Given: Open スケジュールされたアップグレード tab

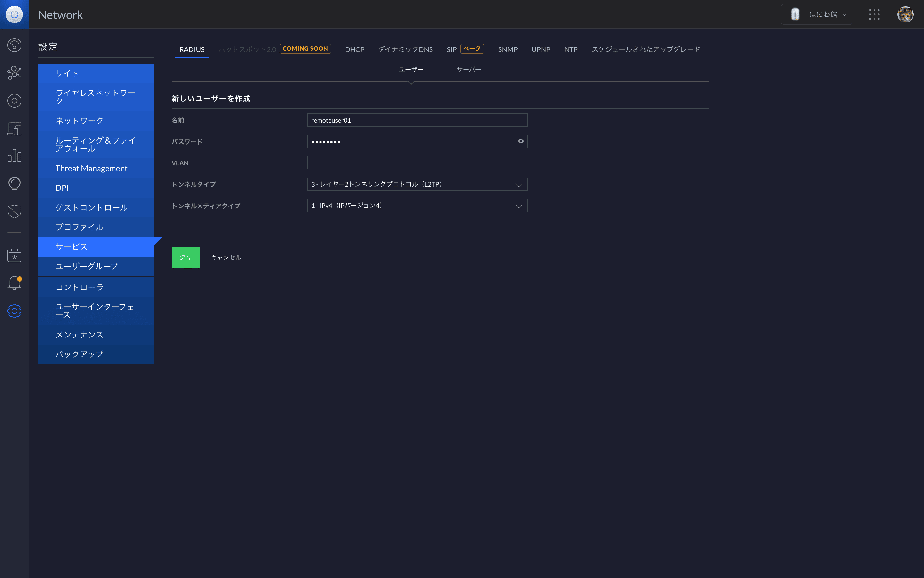Looking at the screenshot, I should point(646,49).
